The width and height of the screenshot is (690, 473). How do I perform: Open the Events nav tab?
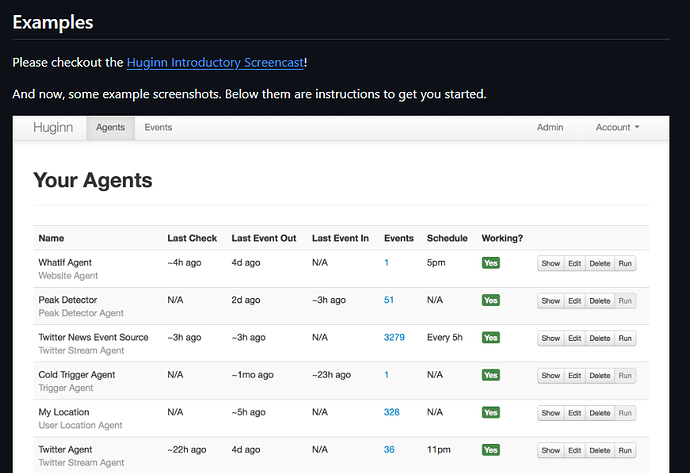[x=158, y=127]
